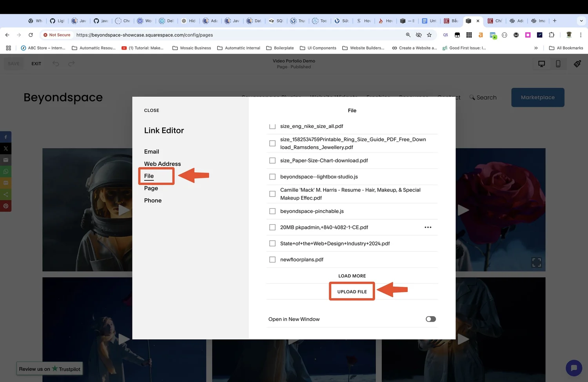Share the page via the Facebook icon
This screenshot has width=588, height=382.
pos(5,137)
